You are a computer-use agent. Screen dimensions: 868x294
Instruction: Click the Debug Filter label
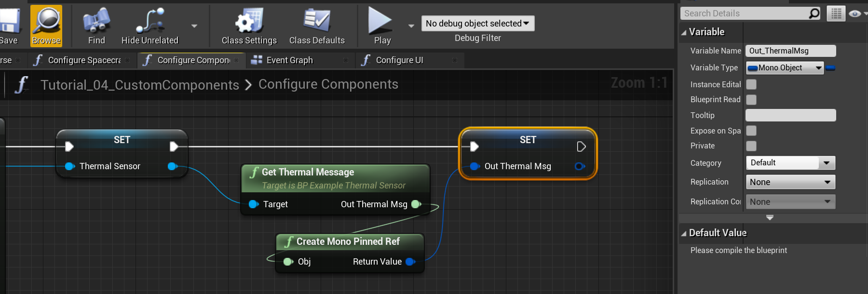point(478,38)
